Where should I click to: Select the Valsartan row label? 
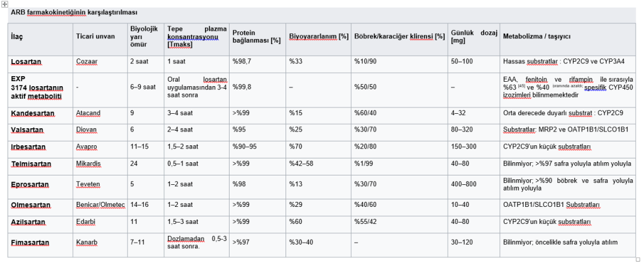pos(26,130)
